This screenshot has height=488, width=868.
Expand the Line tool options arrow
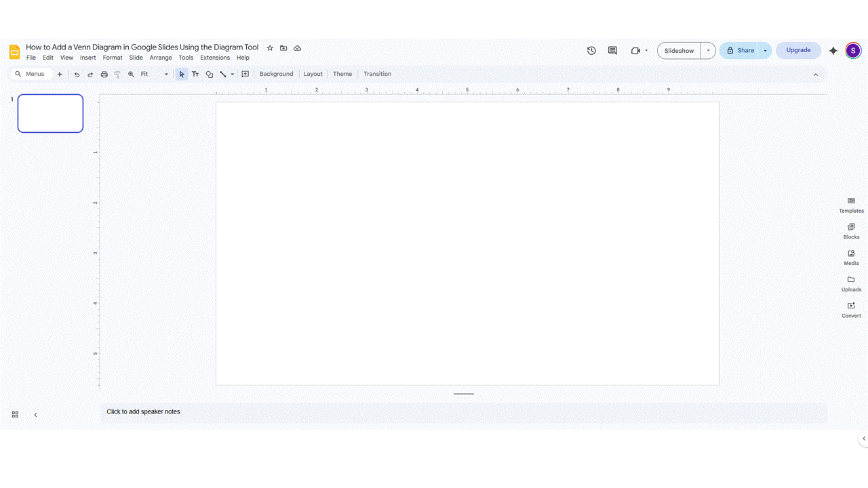[x=232, y=74]
